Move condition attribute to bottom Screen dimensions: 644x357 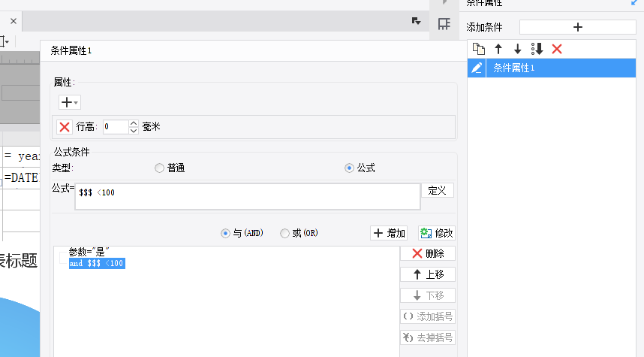pyautogui.click(x=537, y=49)
